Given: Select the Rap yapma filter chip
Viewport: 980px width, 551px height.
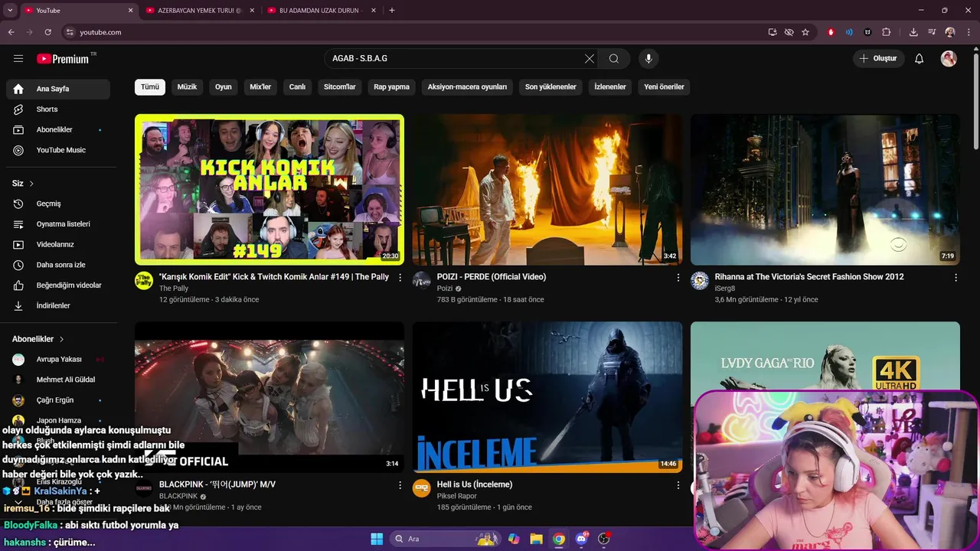Looking at the screenshot, I should (391, 86).
